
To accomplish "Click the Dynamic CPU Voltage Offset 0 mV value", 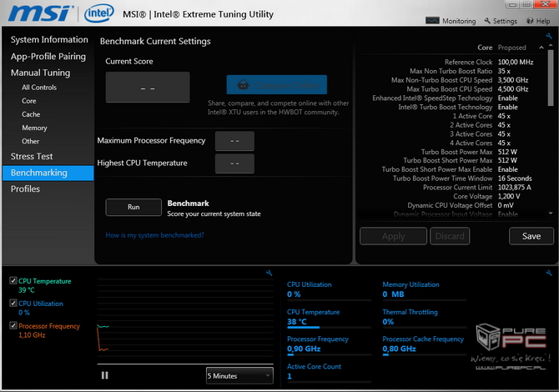I will [506, 205].
